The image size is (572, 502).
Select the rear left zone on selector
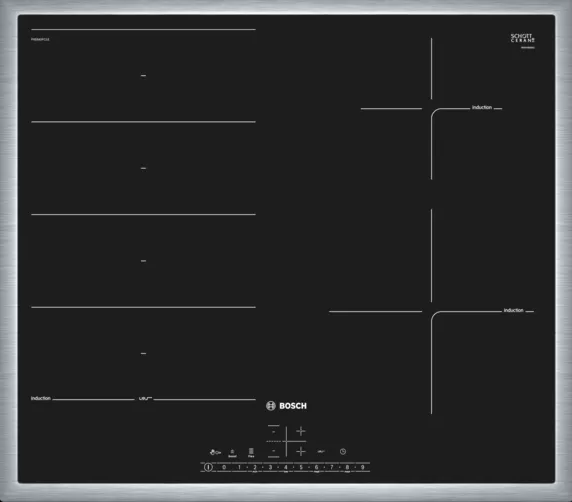(x=274, y=432)
